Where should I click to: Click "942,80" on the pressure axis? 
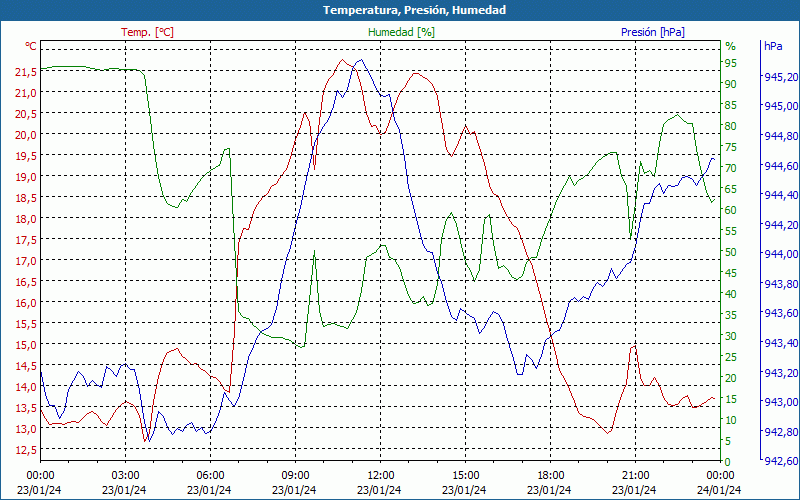[781, 432]
